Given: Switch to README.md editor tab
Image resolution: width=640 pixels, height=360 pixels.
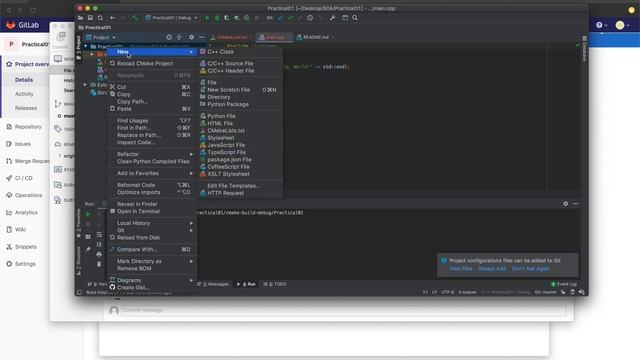Looking at the screenshot, I should pos(315,37).
